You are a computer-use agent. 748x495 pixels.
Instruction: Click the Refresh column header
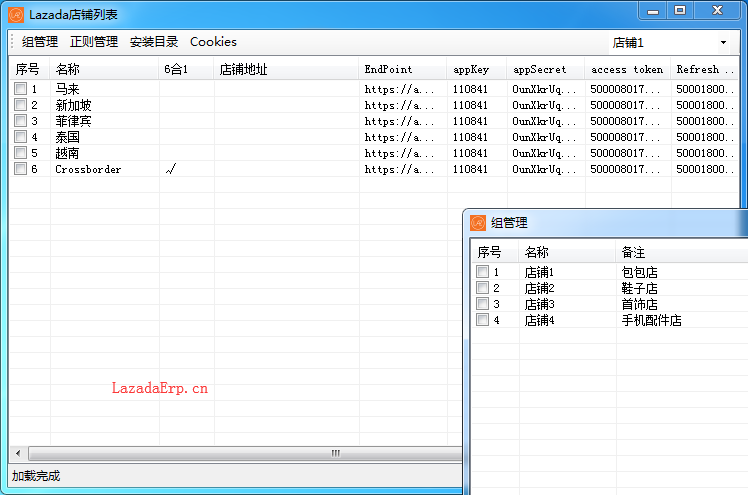pos(704,69)
